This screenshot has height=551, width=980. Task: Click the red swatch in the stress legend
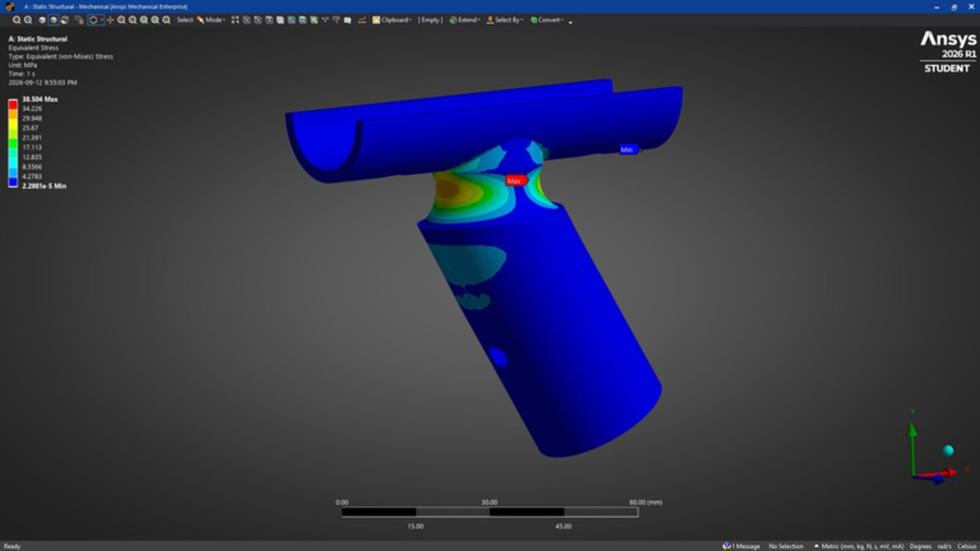click(x=13, y=105)
